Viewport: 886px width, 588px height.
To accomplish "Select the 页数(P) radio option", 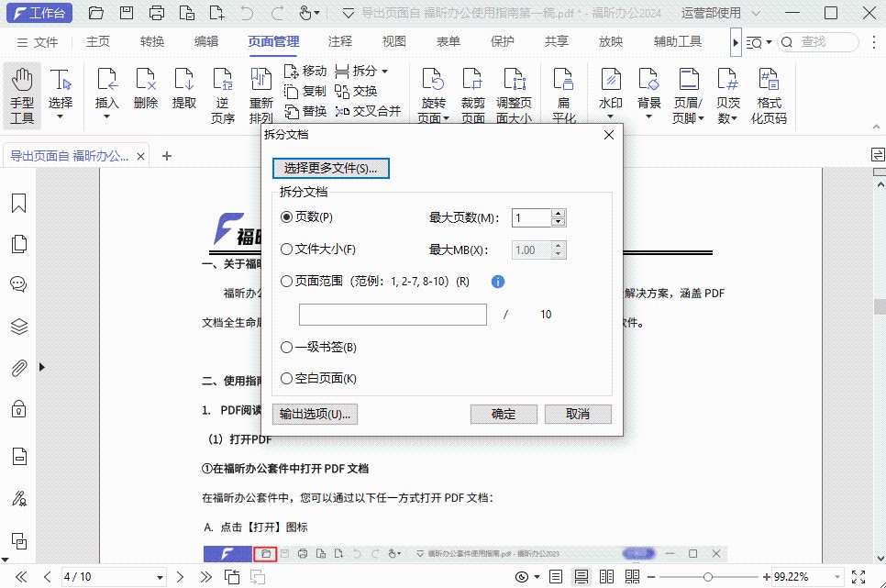I will pos(286,217).
